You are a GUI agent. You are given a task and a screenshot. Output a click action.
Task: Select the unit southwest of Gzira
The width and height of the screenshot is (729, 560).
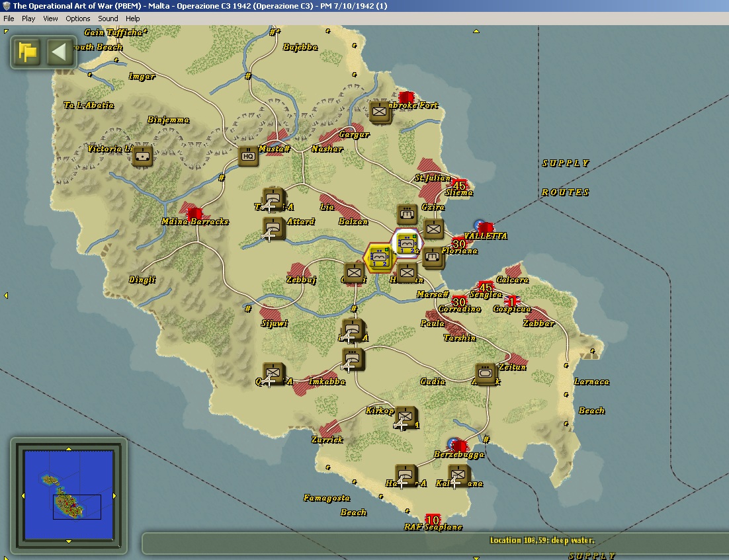pos(407,214)
